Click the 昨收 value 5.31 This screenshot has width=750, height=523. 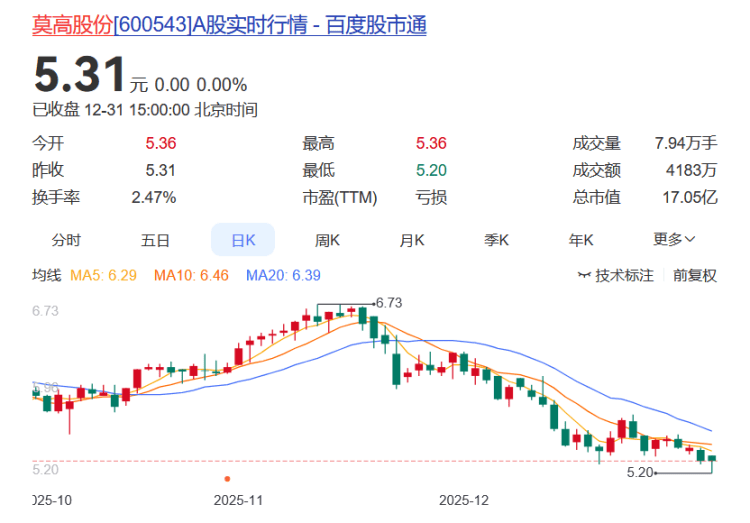161,170
